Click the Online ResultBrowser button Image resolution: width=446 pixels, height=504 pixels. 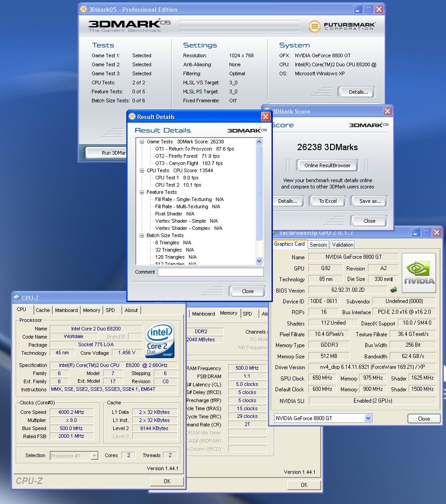point(327,165)
